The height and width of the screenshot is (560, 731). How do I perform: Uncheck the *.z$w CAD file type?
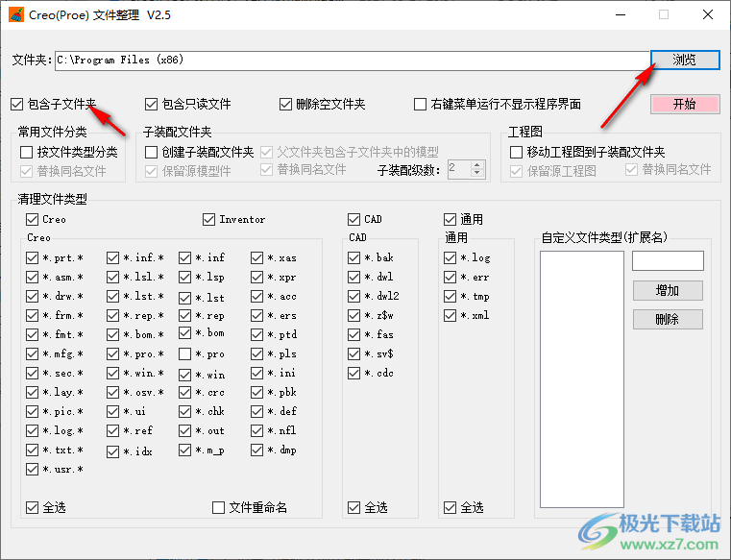coord(353,316)
